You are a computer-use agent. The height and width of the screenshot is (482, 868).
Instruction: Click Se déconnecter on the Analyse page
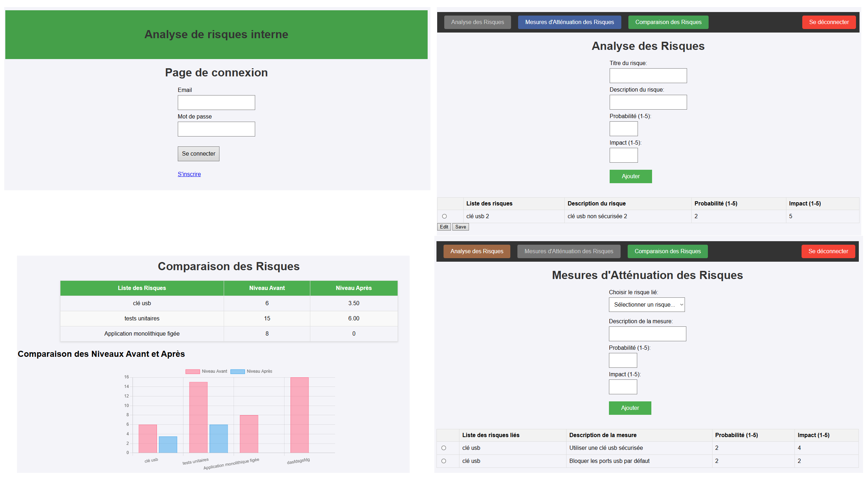[x=829, y=22]
